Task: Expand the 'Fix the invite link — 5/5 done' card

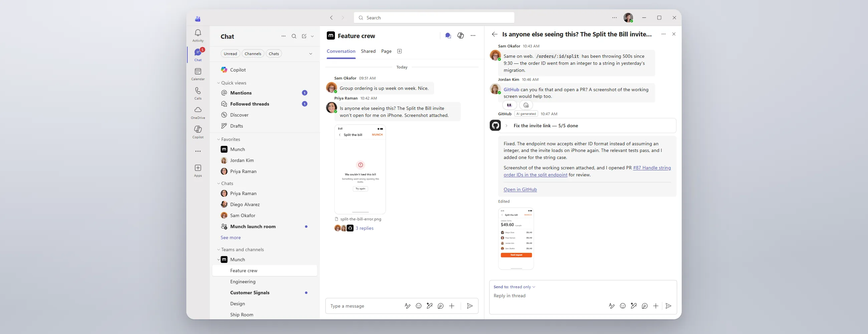Action: 506,126
